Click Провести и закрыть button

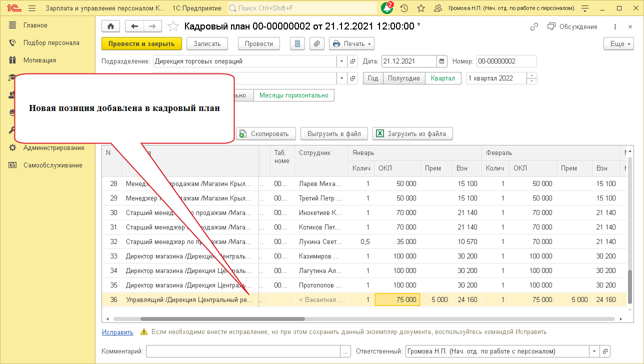click(141, 44)
